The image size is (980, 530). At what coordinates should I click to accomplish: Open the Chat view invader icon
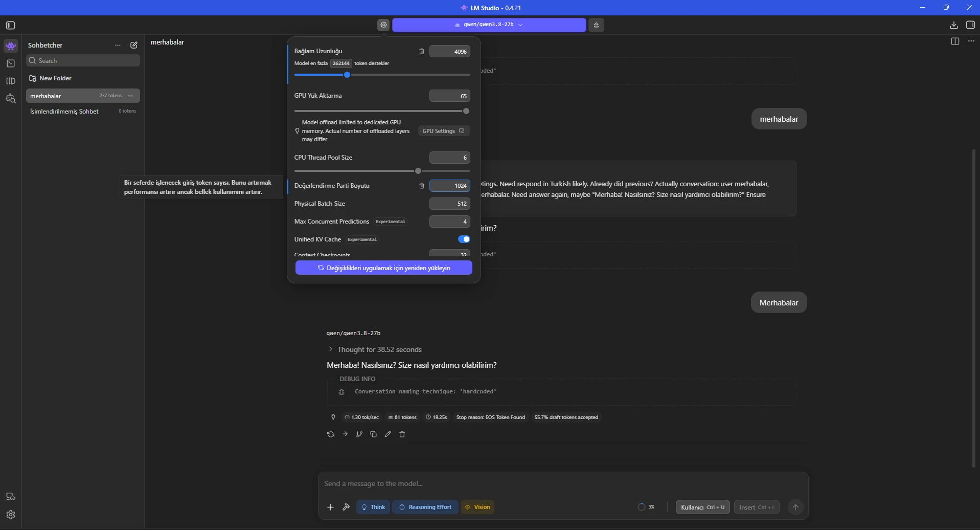(11, 46)
